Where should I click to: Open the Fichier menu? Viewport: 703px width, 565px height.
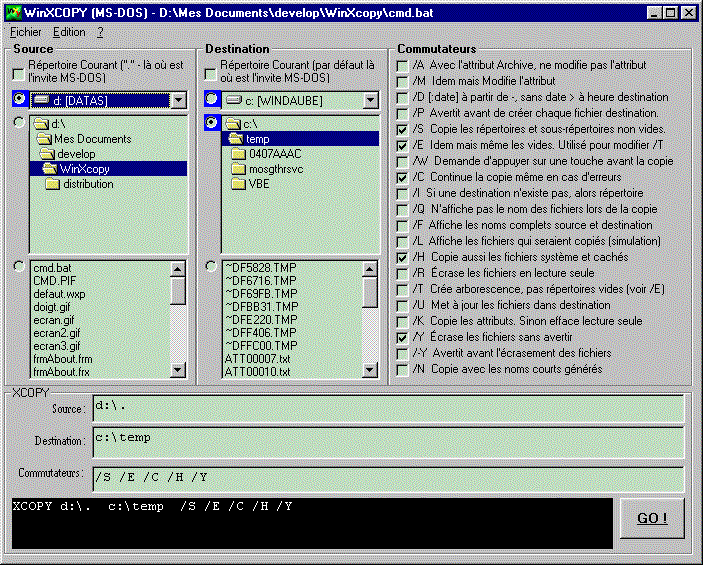coord(26,32)
